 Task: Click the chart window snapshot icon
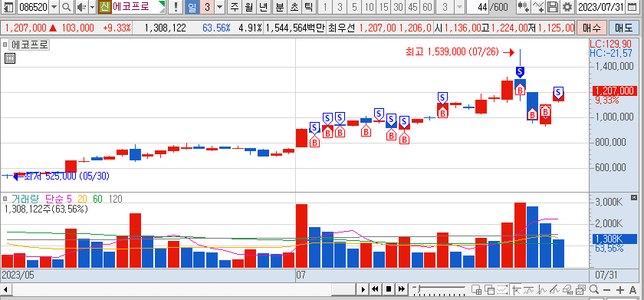(x=580, y=289)
